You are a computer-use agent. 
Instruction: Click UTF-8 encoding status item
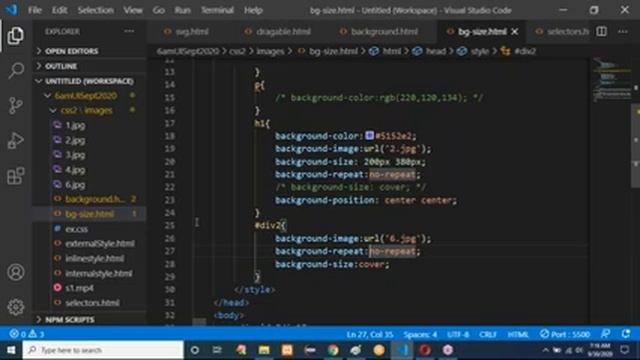tap(458, 334)
